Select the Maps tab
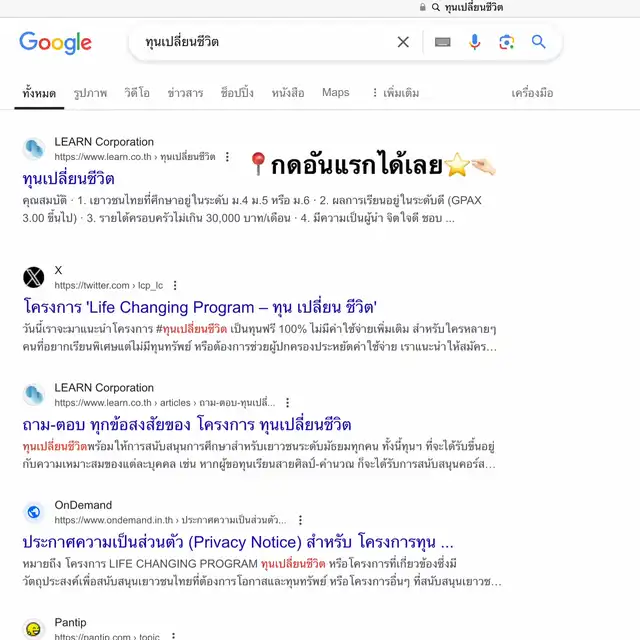640x640 pixels. pos(336,93)
